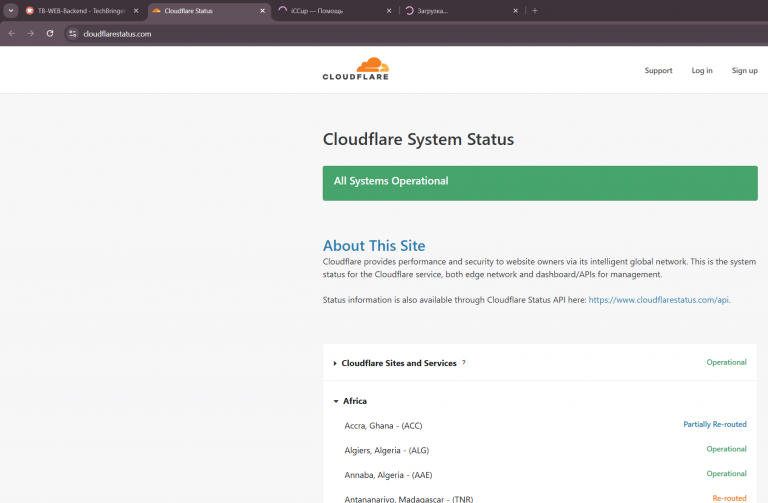Switch to the Загрузка tab
768x503 pixels.
click(461, 11)
